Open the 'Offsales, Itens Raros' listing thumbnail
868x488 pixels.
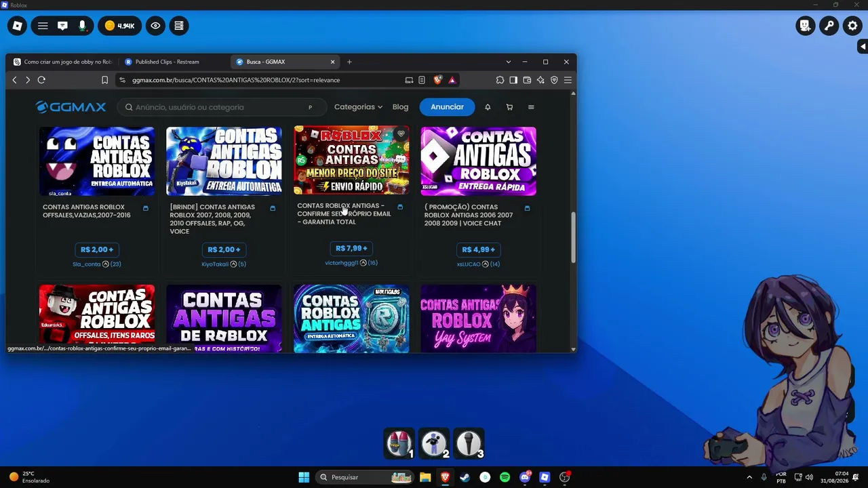[97, 319]
